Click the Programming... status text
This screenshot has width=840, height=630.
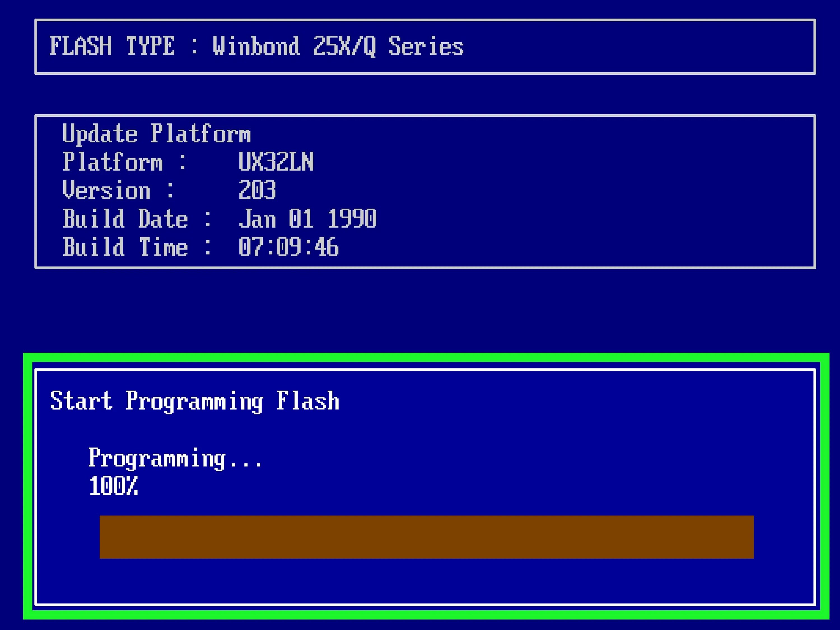click(175, 458)
